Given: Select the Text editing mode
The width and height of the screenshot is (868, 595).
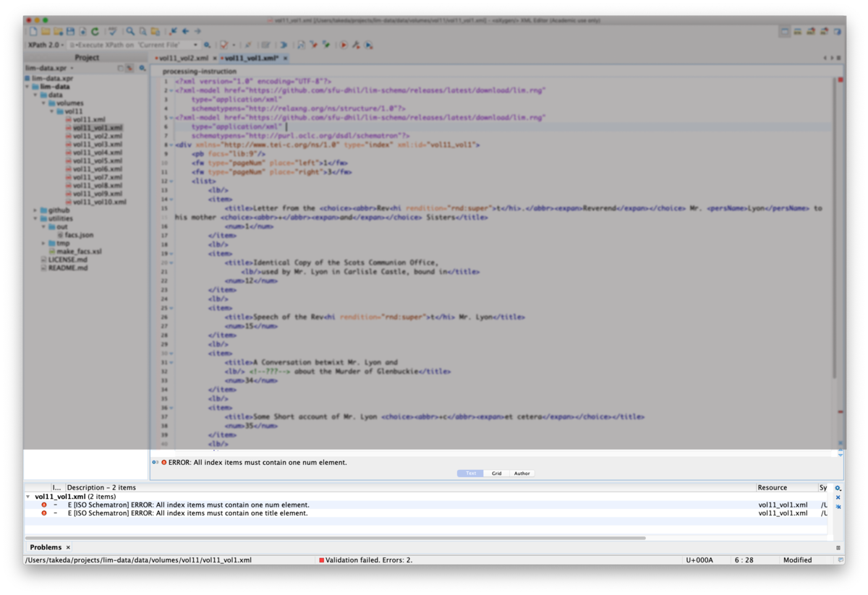Looking at the screenshot, I should (x=470, y=474).
